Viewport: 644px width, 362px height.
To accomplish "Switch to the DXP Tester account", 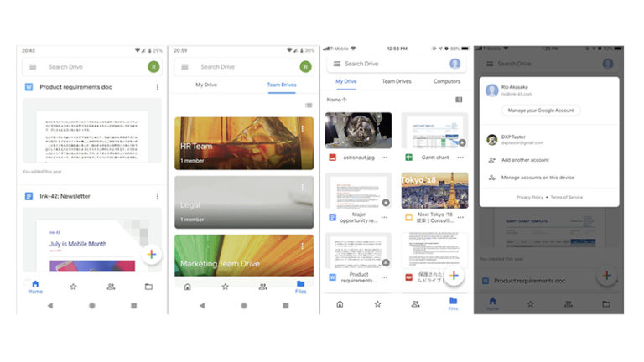I will pyautogui.click(x=549, y=140).
